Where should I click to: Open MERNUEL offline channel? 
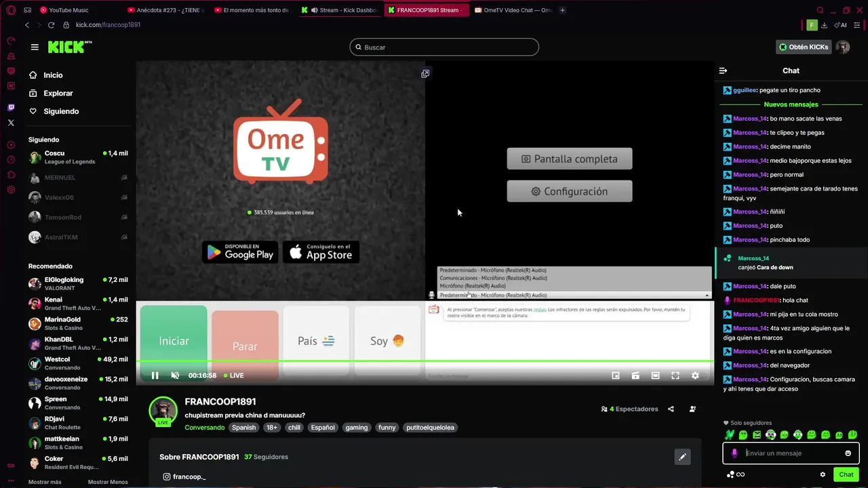[x=78, y=178]
